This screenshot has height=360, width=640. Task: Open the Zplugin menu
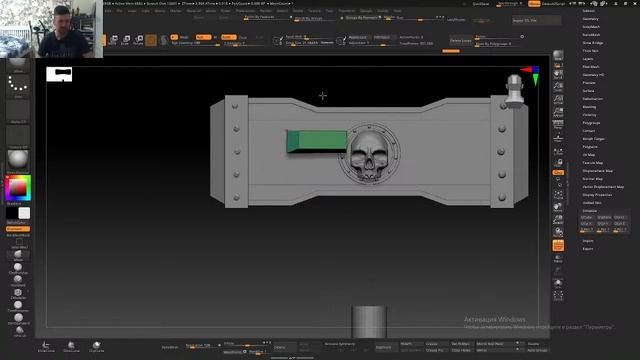366,11
